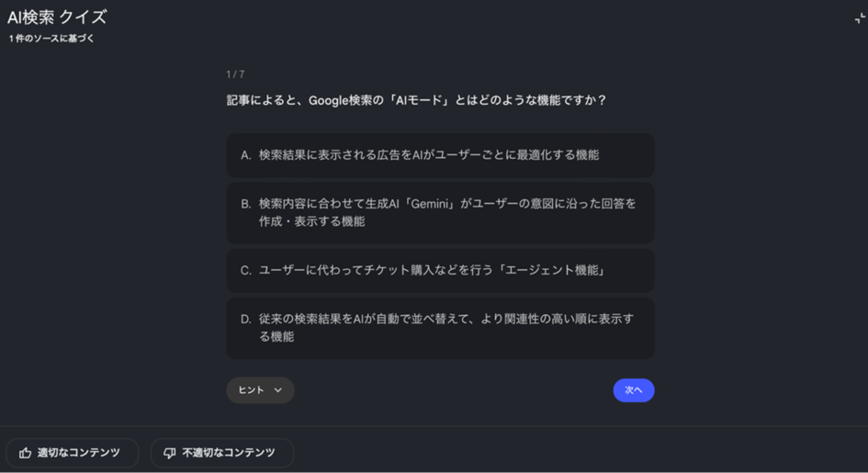The height and width of the screenshot is (473, 868).
Task: Click the thumbs-down icon
Action: point(169,453)
